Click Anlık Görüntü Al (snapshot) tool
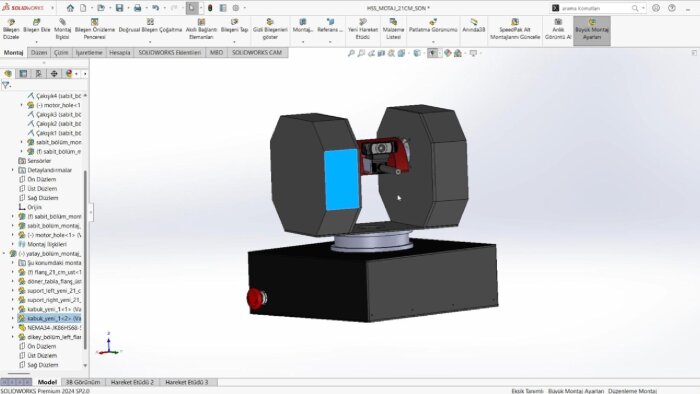The image size is (700, 394). click(x=558, y=29)
